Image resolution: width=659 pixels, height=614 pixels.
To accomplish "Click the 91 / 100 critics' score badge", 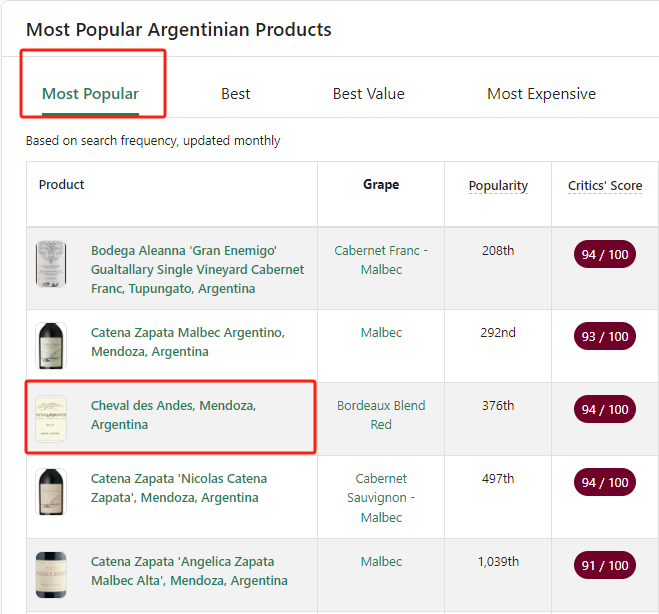I will (604, 565).
